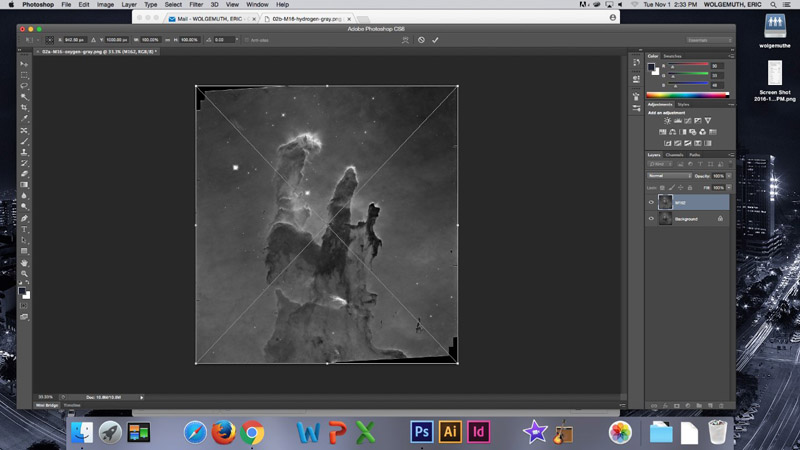Screen dimensions: 800x450
Task: Open the Mini Bridge panel tab
Action: pos(47,405)
